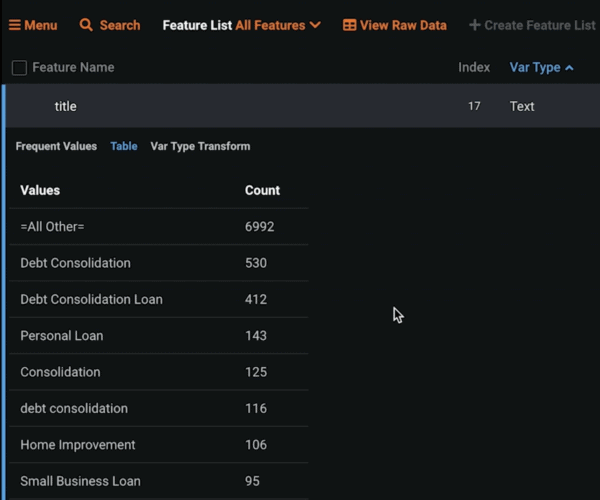
Task: Switch to the Frequent Values tab
Action: (56, 146)
